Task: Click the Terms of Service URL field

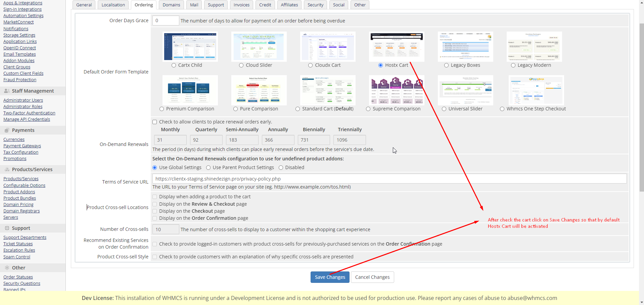Action: [x=389, y=179]
